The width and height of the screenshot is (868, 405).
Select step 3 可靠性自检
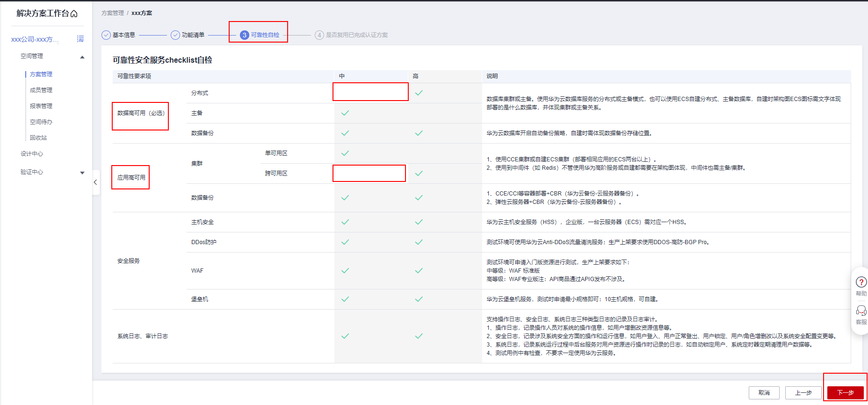[260, 35]
